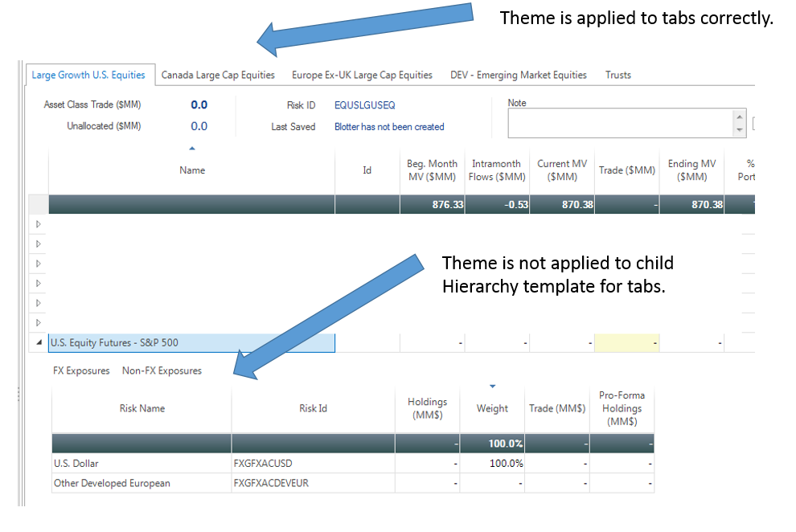Collapse the U.S. Equity Futures row

click(x=39, y=342)
